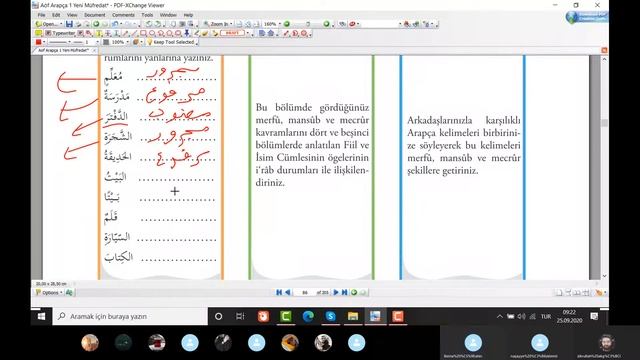Click the volume icon in system tray
The height and width of the screenshot is (360, 640).
[521, 316]
